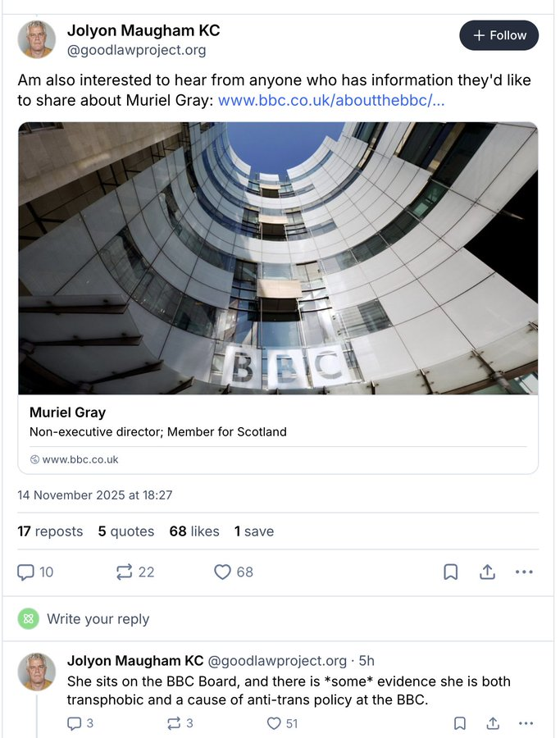Bookmark the thread reply

tap(460, 723)
